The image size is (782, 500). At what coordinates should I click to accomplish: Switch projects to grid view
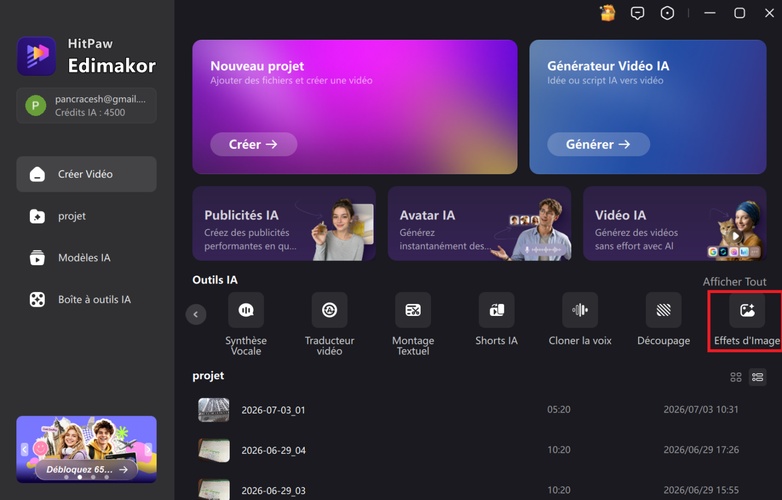coord(736,377)
